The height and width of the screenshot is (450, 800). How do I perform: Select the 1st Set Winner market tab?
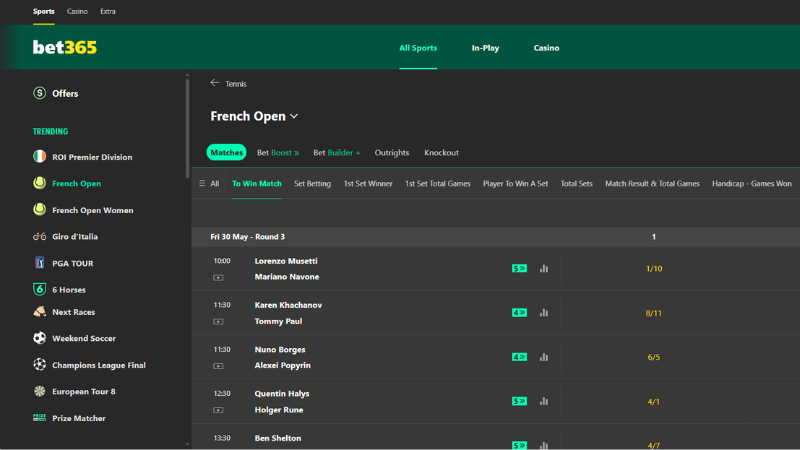[368, 184]
